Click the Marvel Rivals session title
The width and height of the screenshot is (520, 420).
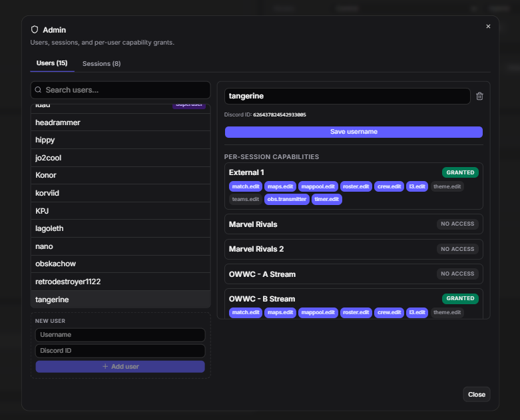(253, 224)
